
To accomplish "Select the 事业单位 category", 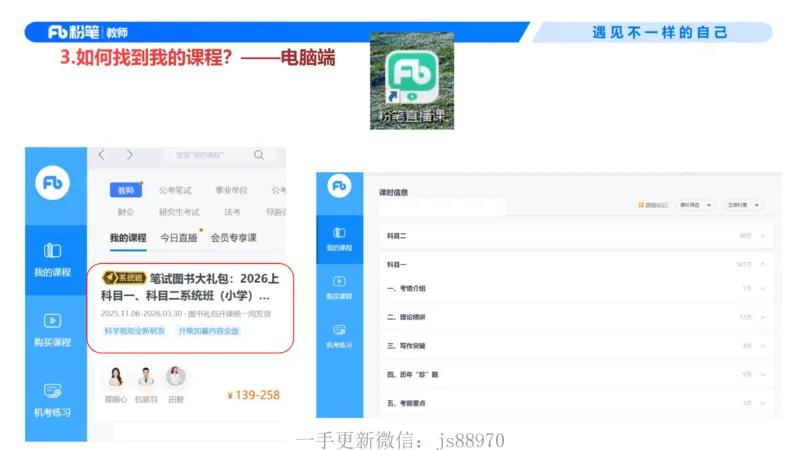I will tap(231, 190).
